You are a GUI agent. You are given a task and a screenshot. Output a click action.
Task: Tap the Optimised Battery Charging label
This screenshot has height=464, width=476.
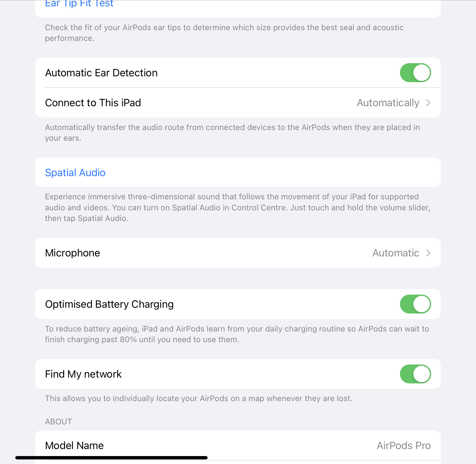[109, 304]
